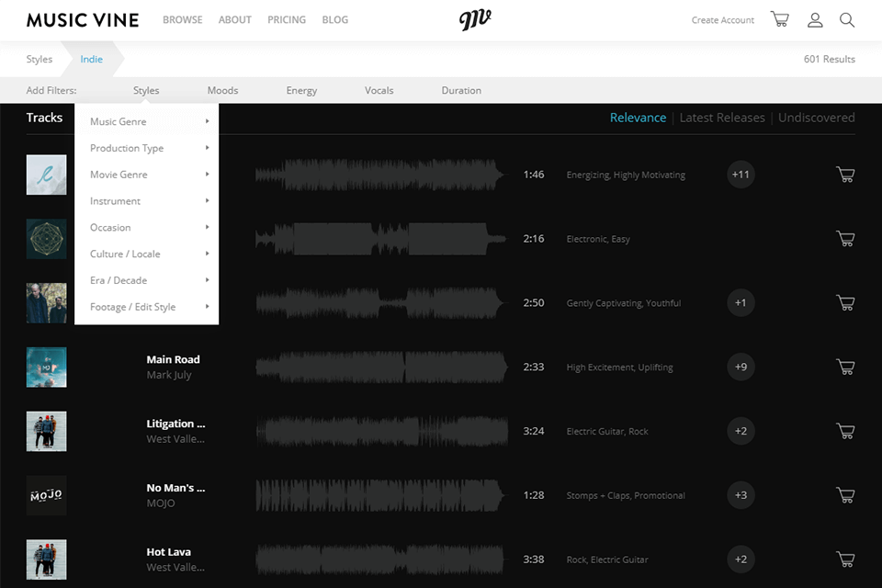Show +3 more tags for No Man's
This screenshot has height=588, width=882.
pos(741,495)
